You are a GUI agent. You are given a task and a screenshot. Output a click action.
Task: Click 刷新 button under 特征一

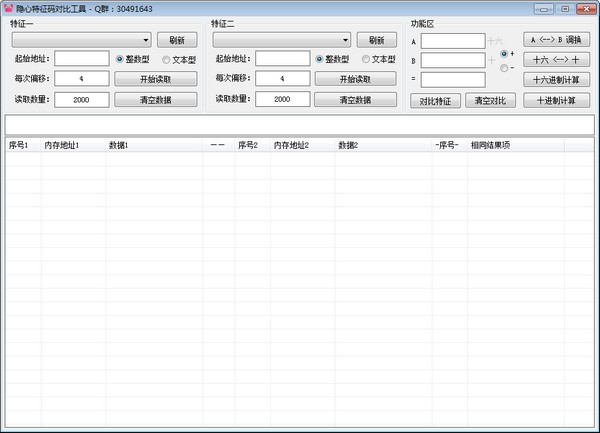pos(176,40)
